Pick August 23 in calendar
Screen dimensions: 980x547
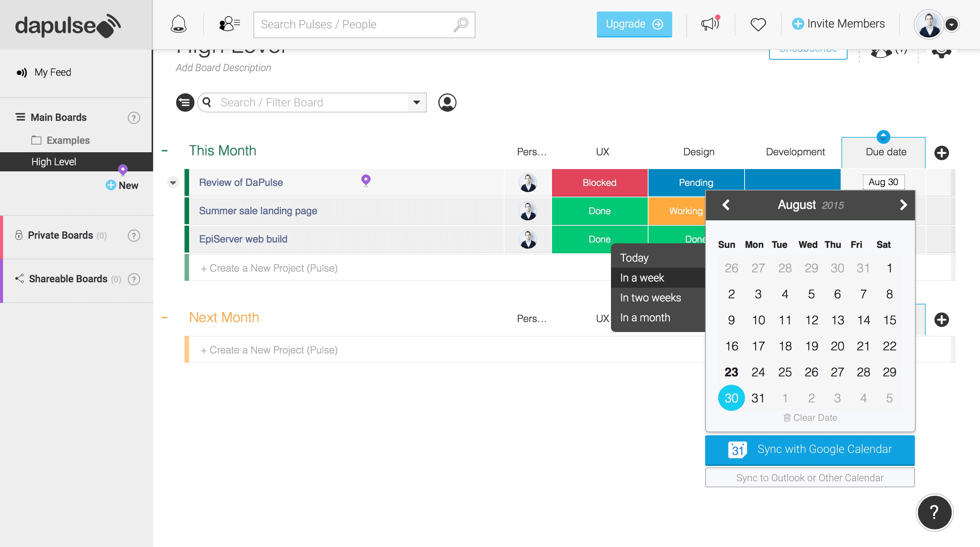click(731, 372)
